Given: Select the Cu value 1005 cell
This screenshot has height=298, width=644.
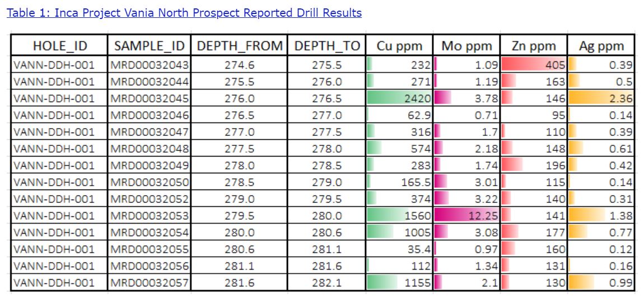Looking at the screenshot, I should (399, 233).
